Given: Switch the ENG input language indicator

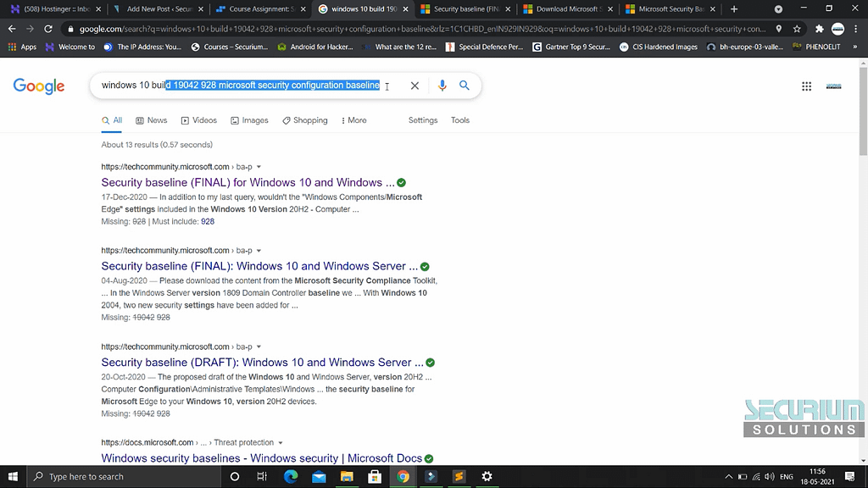Looking at the screenshot, I should pos(787,476).
